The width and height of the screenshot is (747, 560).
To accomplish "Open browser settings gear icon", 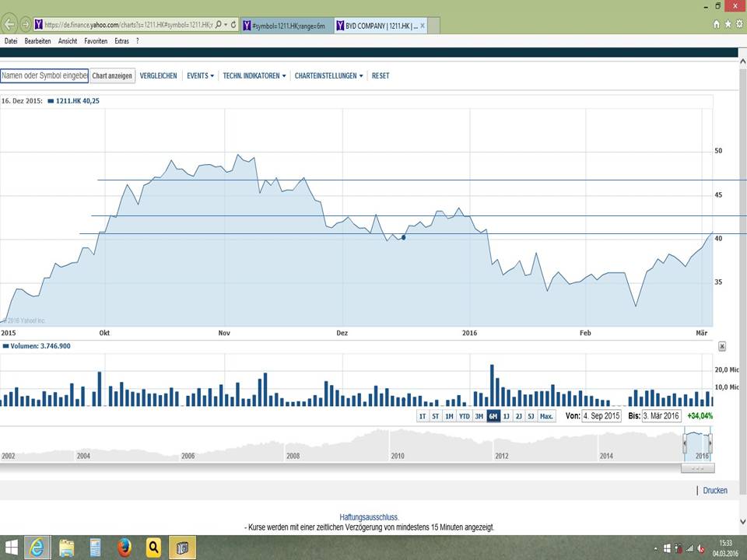I will tap(739, 24).
